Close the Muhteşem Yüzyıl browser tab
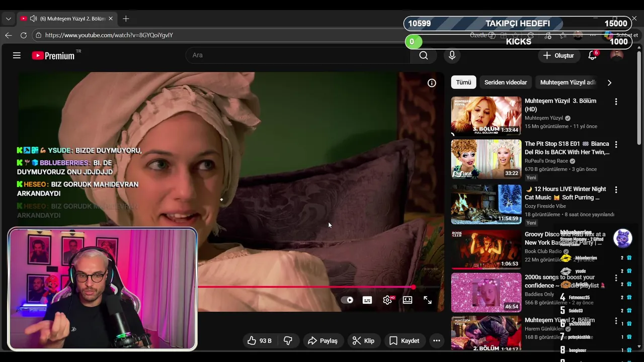 pyautogui.click(x=111, y=19)
